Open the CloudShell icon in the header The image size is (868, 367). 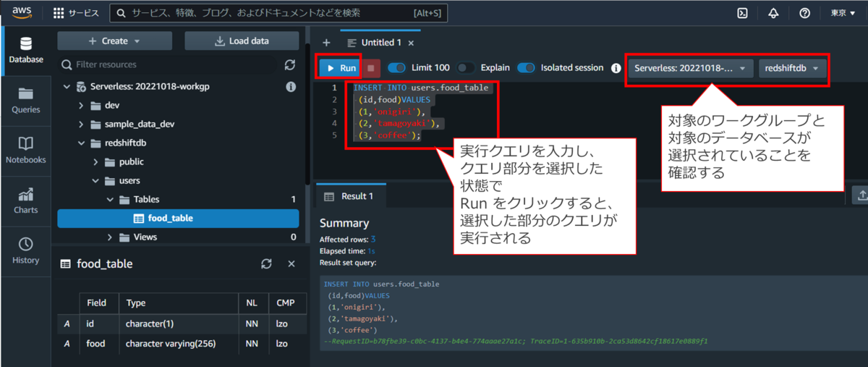click(742, 13)
